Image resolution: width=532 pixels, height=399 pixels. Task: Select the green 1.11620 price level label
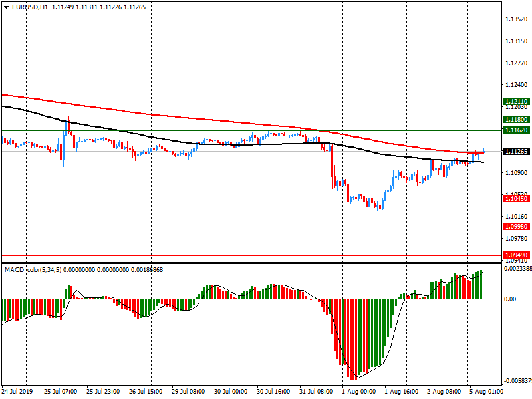517,130
